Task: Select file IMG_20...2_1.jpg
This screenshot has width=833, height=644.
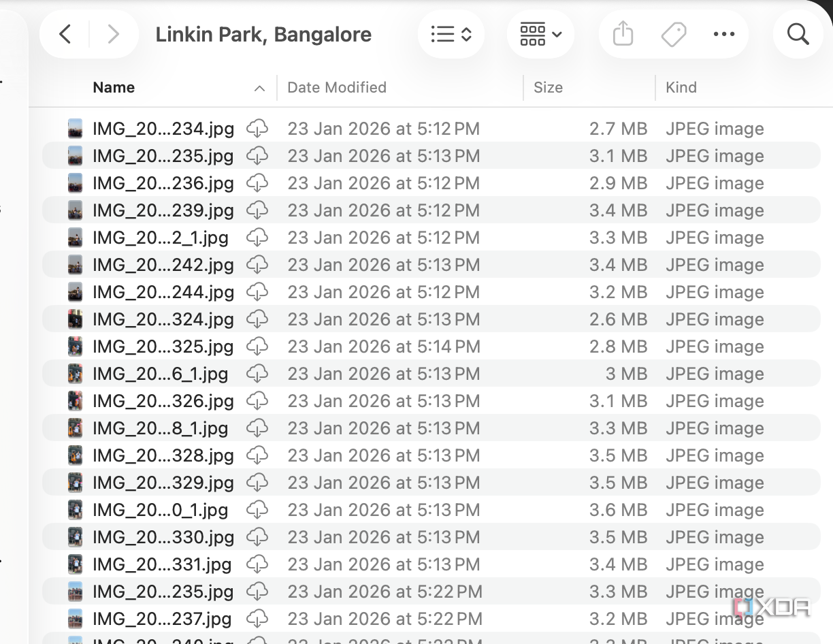Action: point(431,237)
